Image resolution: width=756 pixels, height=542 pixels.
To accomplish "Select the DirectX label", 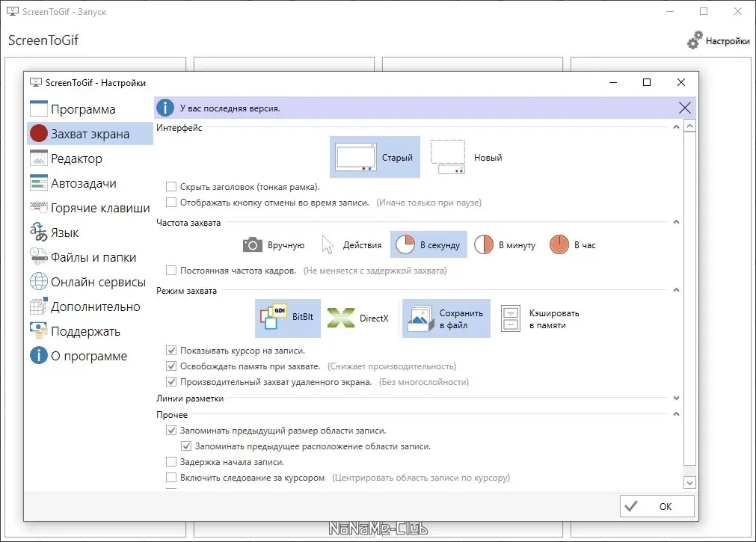I will click(374, 318).
